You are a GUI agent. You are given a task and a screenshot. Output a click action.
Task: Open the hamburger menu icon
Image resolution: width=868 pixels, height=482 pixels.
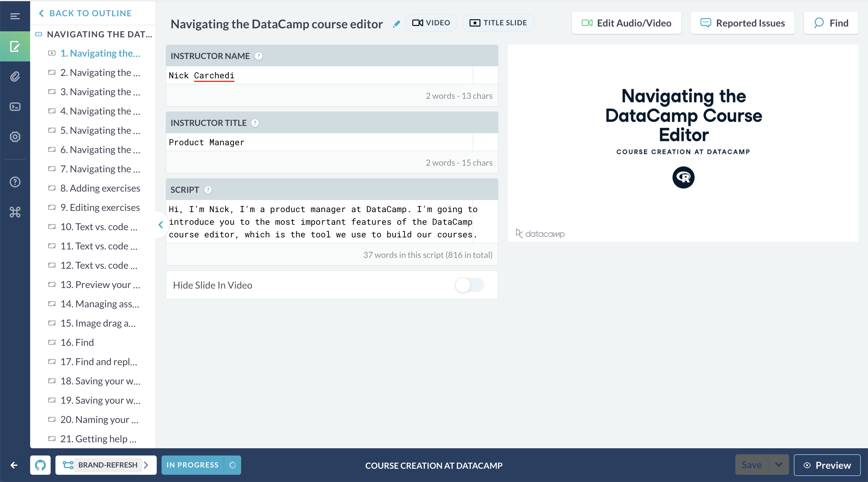coord(15,16)
